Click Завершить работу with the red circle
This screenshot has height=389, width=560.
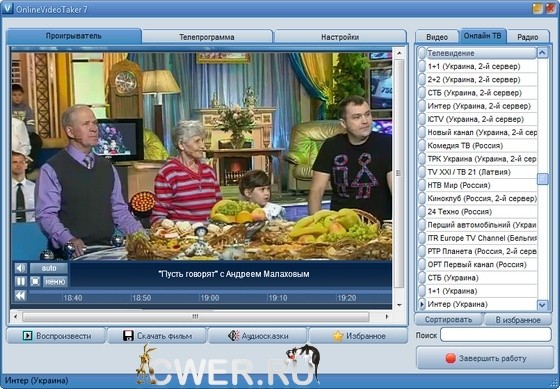pos(485,358)
